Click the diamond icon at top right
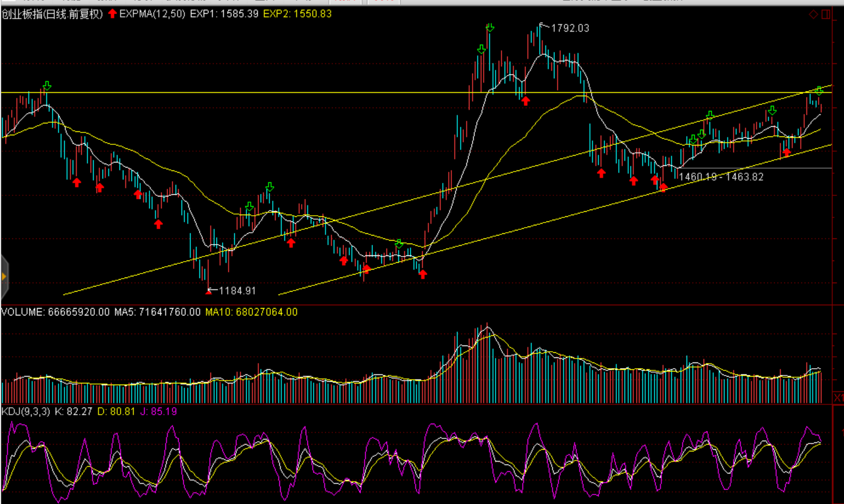Viewport: 844px width, 504px height. pos(813,14)
